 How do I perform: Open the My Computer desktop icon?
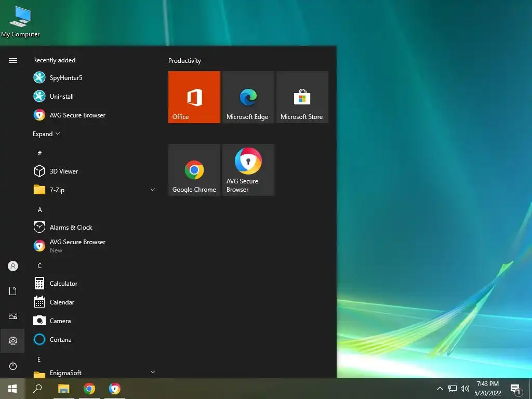coord(20,21)
